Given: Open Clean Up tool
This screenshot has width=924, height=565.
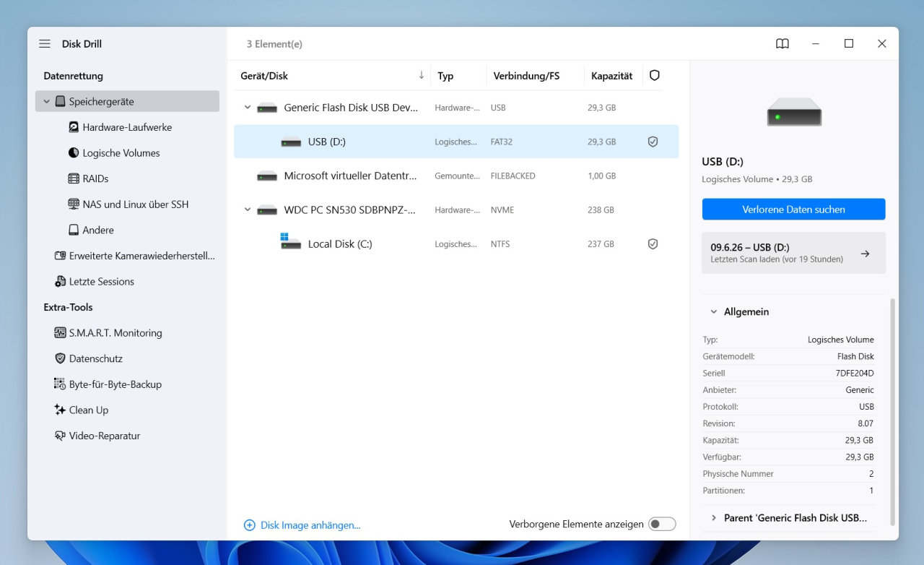Looking at the screenshot, I should [89, 410].
